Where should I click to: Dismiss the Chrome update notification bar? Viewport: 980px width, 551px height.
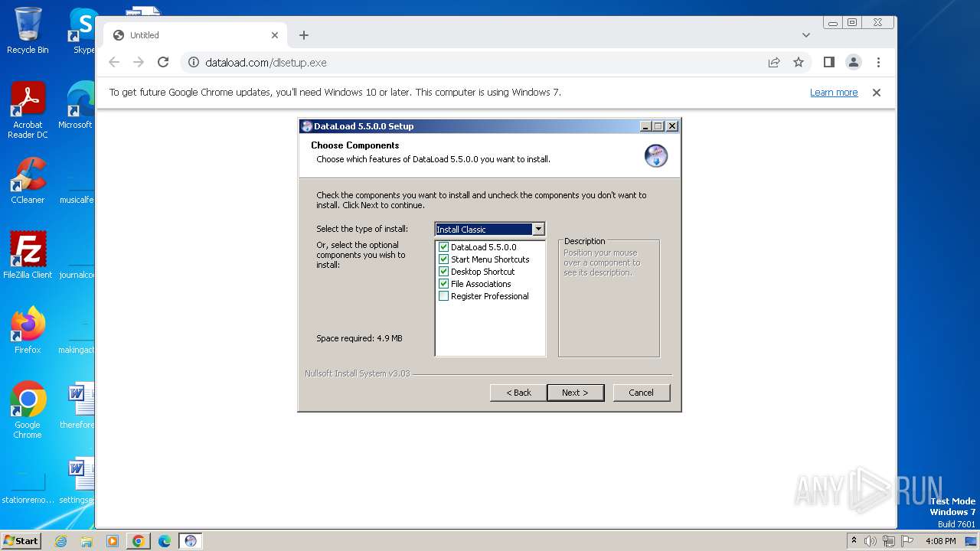877,93
